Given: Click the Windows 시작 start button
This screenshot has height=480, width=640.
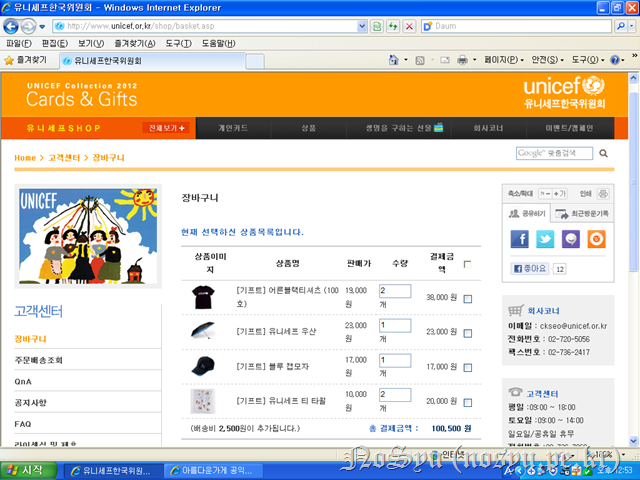Looking at the screenshot, I should click(x=28, y=469).
